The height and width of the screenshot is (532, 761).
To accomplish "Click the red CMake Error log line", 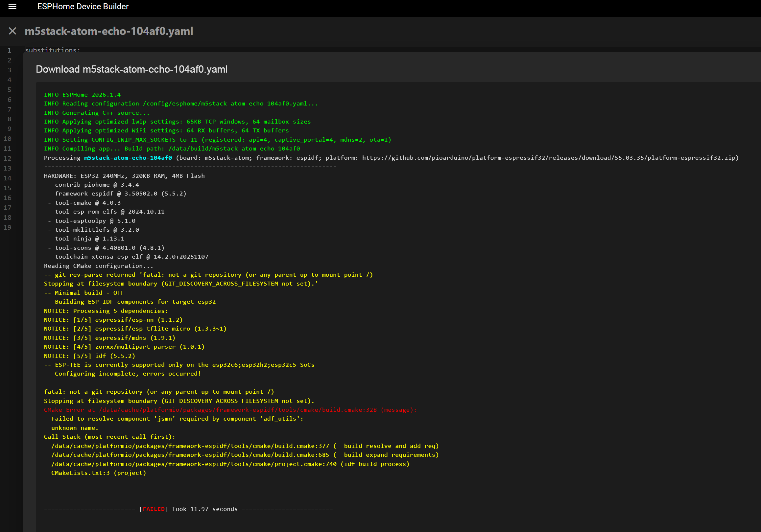I will pyautogui.click(x=230, y=410).
